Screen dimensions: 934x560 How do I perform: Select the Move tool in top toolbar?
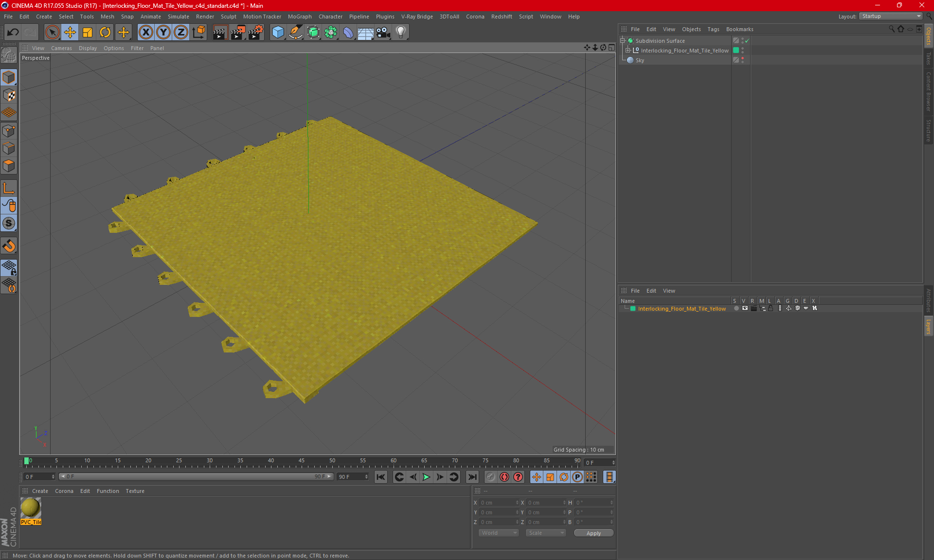70,33
